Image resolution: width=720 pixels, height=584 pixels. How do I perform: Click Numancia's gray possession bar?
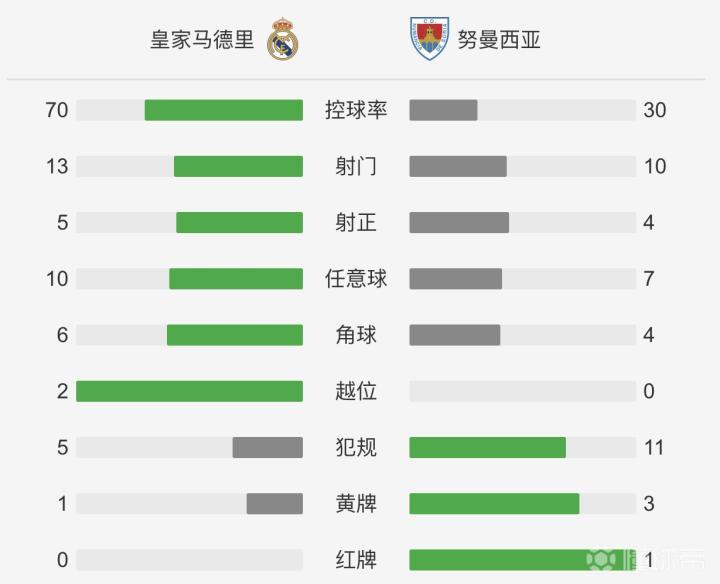[444, 110]
